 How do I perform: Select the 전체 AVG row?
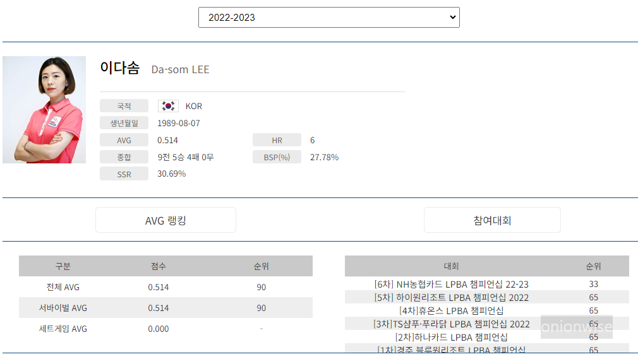(166, 287)
